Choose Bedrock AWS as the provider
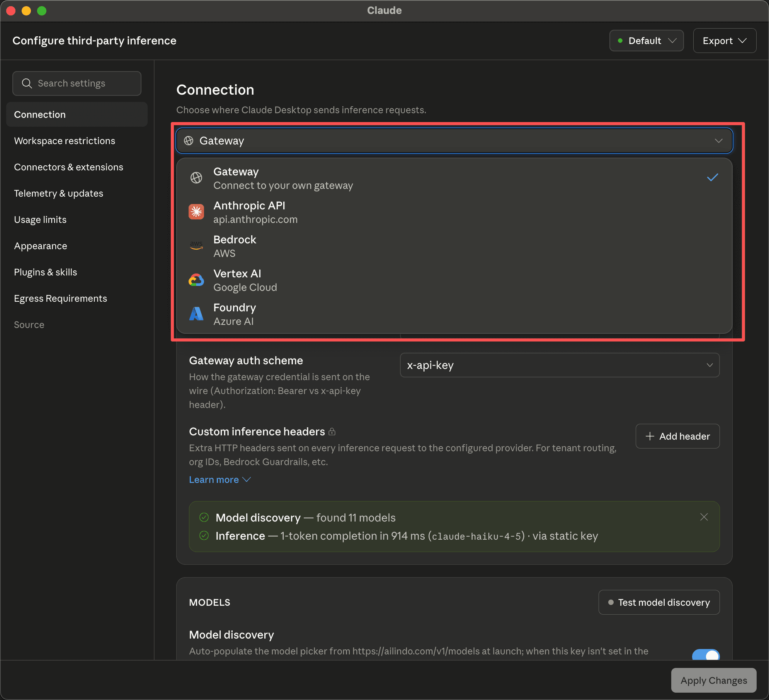 454,246
